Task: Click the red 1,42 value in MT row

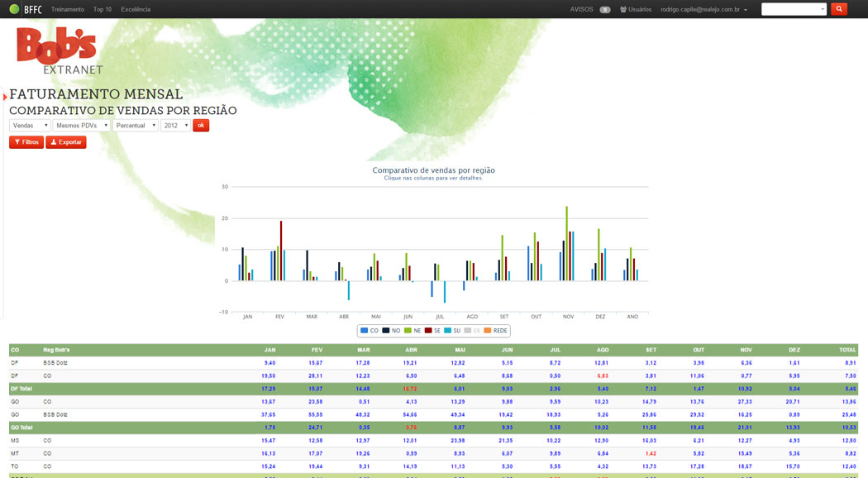Action: pos(651,454)
